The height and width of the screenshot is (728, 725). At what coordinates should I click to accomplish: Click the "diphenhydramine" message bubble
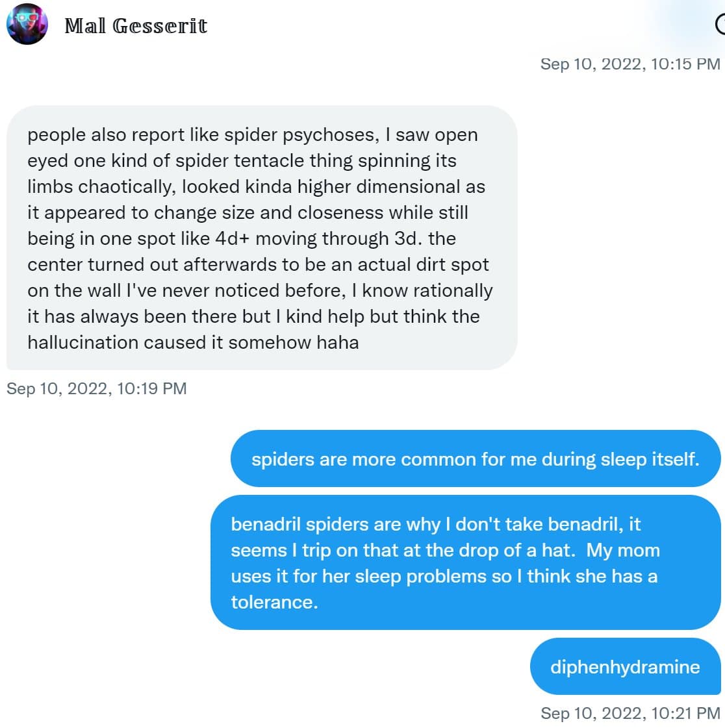click(x=625, y=667)
